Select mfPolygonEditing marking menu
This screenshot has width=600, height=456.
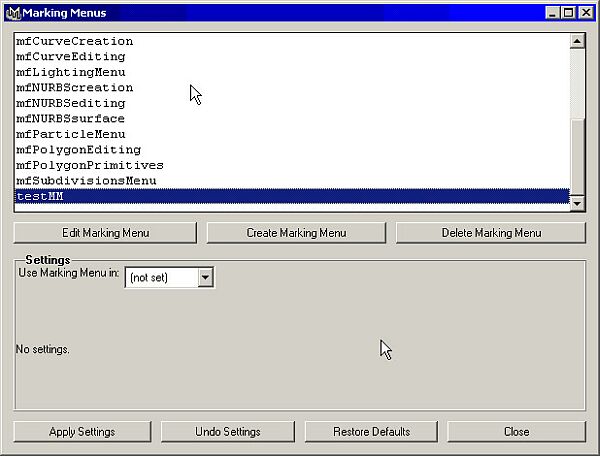pyautogui.click(x=79, y=150)
